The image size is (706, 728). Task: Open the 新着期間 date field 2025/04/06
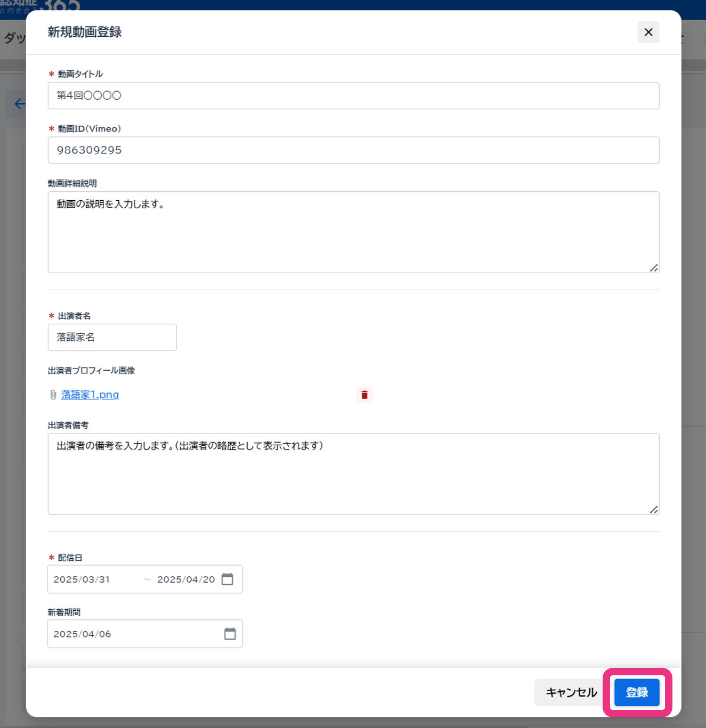click(133, 634)
